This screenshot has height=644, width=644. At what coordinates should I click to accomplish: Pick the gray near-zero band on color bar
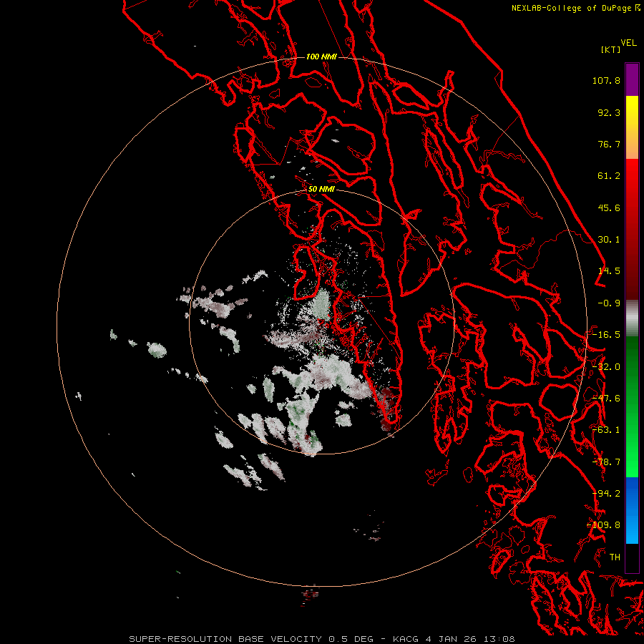632,318
